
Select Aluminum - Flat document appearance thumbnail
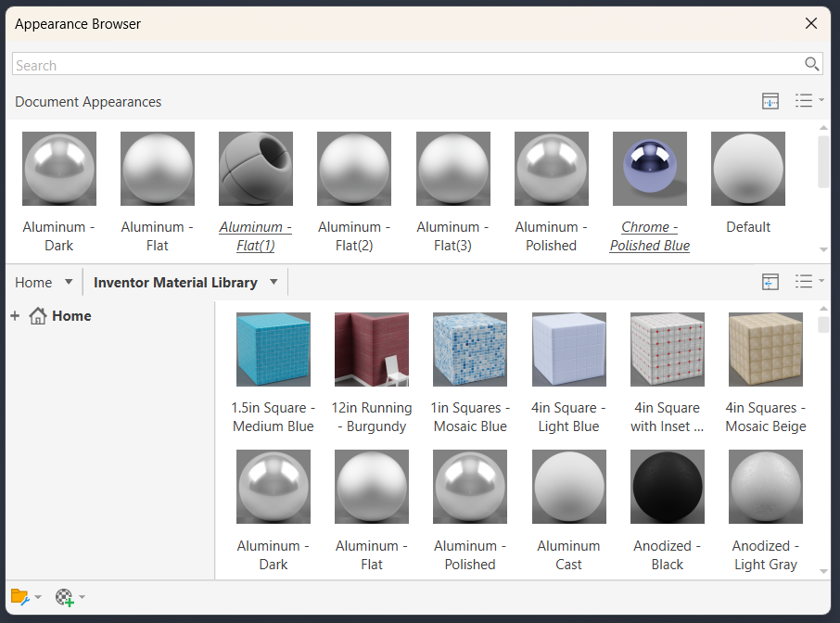[x=158, y=169]
